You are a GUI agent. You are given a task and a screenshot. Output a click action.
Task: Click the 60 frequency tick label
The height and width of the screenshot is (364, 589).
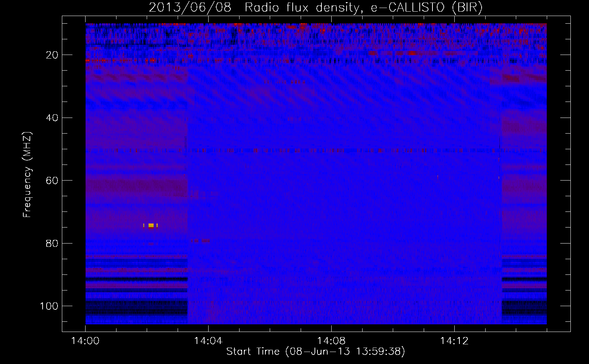52,181
